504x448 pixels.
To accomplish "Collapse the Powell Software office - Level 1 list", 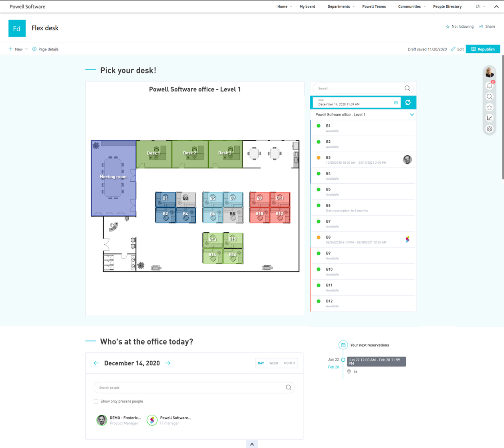I will [x=412, y=115].
